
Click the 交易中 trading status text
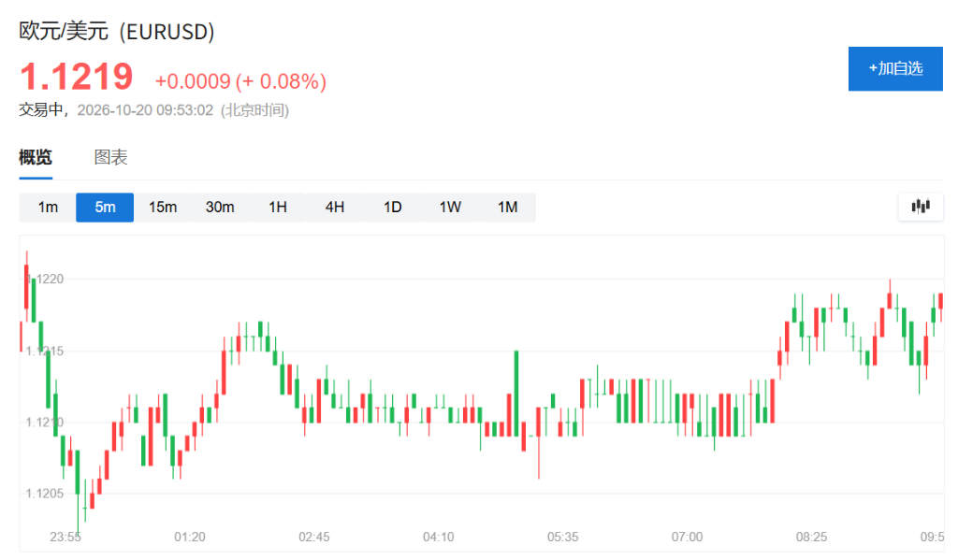(x=41, y=110)
